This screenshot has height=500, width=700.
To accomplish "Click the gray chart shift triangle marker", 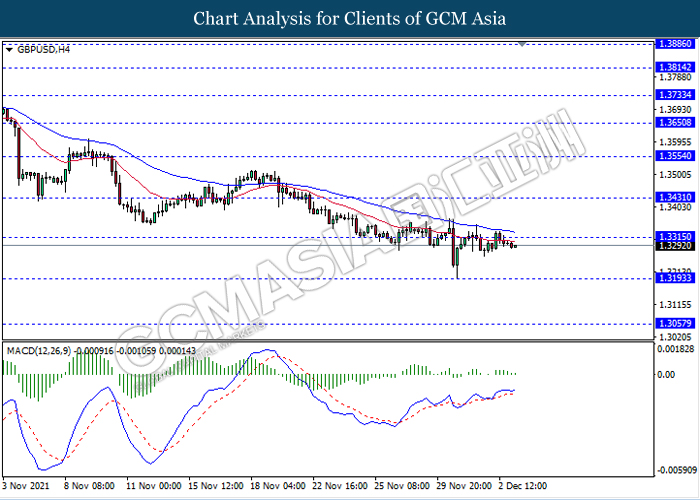I will (x=521, y=44).
